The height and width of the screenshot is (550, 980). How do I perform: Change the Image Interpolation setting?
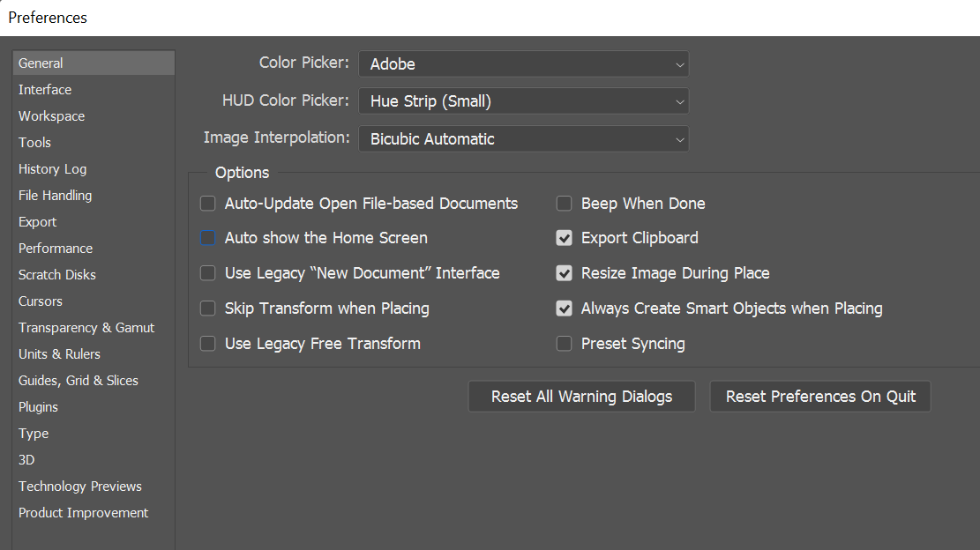coord(523,138)
